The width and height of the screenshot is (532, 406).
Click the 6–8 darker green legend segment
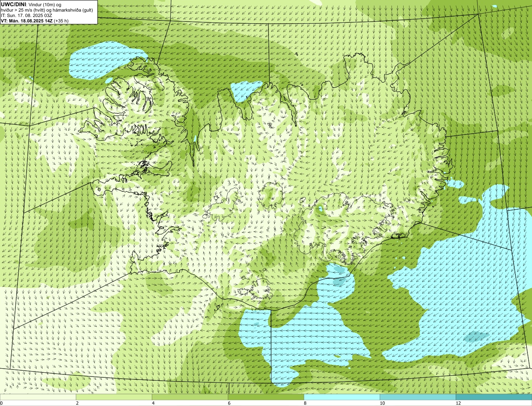point(266,397)
